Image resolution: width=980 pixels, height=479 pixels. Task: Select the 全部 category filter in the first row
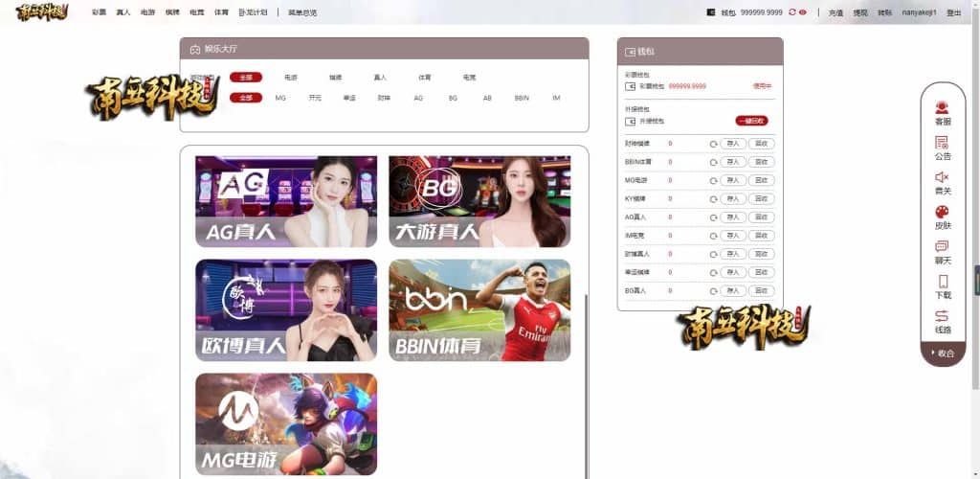click(246, 78)
